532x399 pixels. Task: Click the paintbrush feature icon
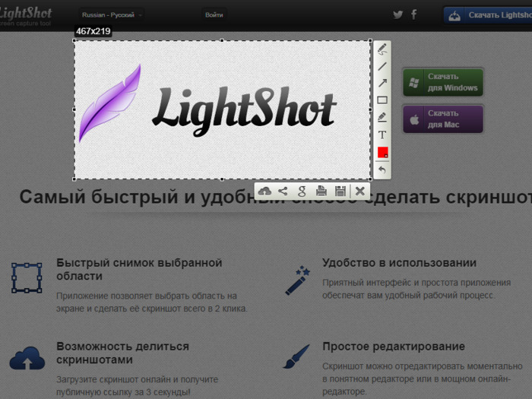(296, 356)
